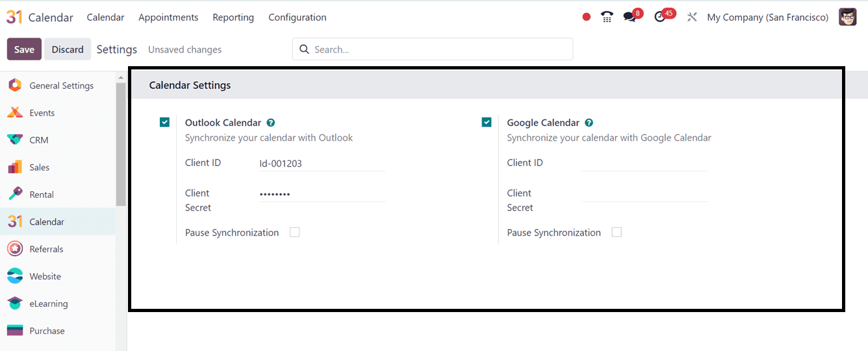Click the Google Calendar help icon
Screen dimensions: 868x351
coord(589,123)
